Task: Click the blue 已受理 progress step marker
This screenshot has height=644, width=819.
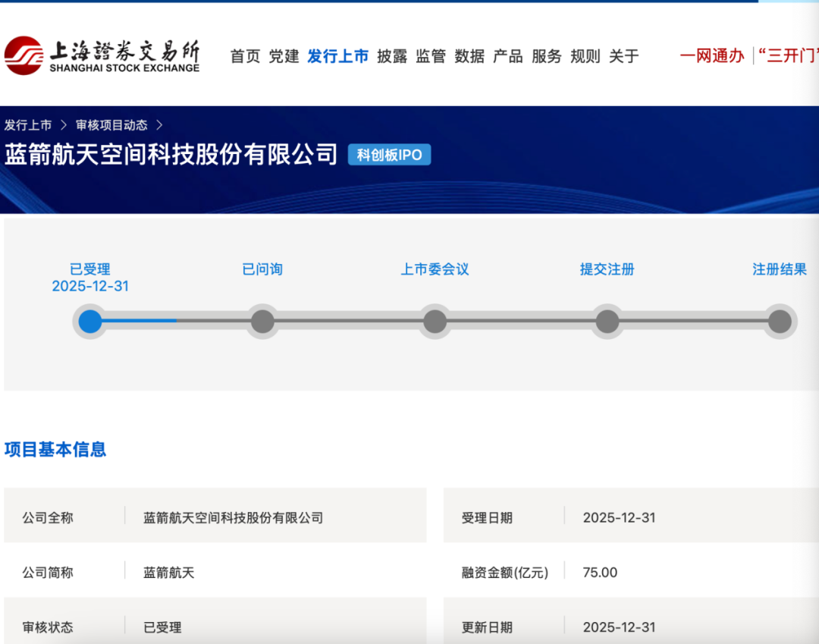Action: (x=90, y=321)
